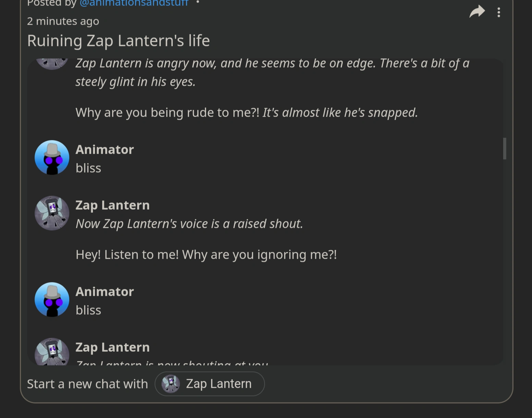Select the message saying bliss
Image resolution: width=532 pixels, height=418 pixels.
click(88, 168)
